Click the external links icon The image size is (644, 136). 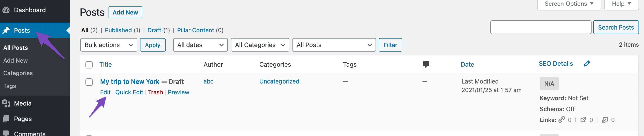pyautogui.click(x=583, y=120)
